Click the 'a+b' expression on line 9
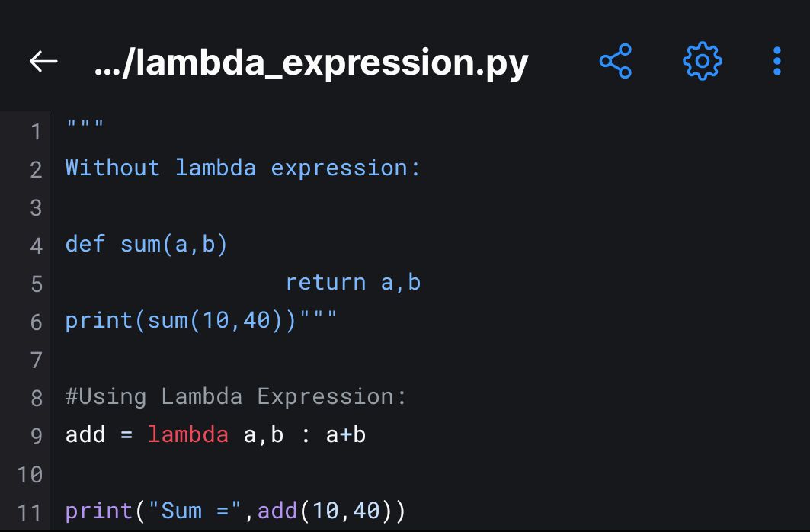This screenshot has height=532, width=810. pos(346,435)
